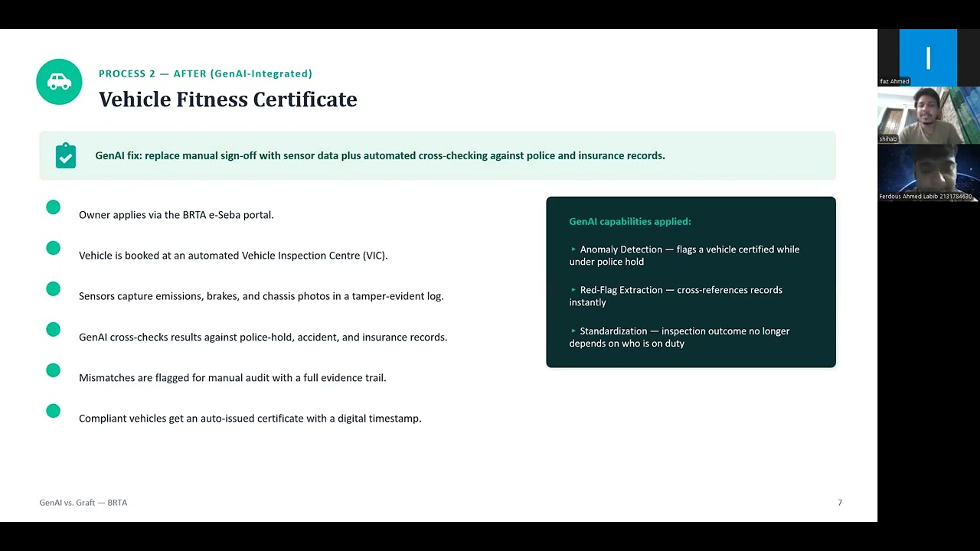Click the 'Red-Flag Extraction' capability text
This screenshot has width=980, height=551.
[676, 296]
